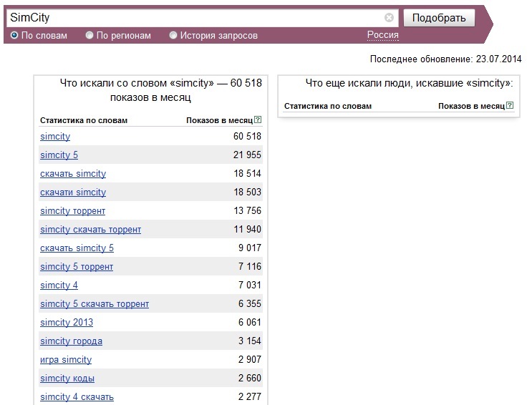Click the value '2 660'
The image size is (532, 405).
[x=250, y=379]
